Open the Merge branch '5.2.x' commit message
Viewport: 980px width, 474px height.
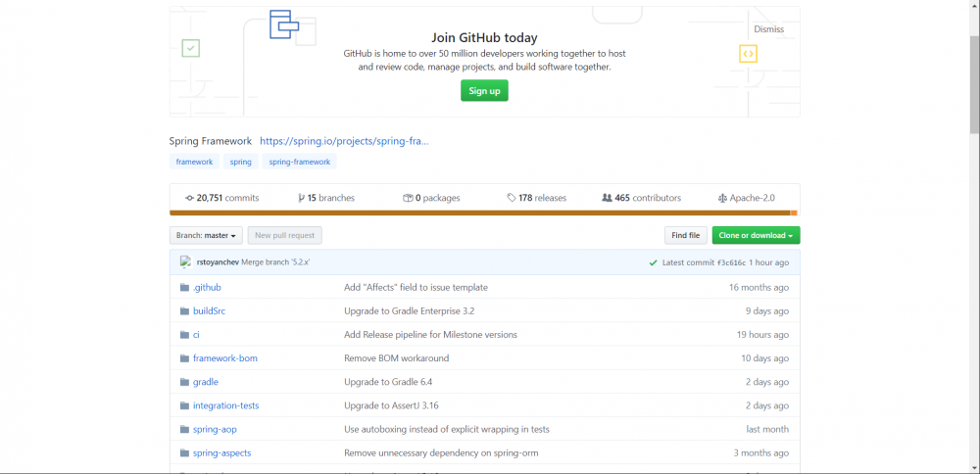point(275,262)
